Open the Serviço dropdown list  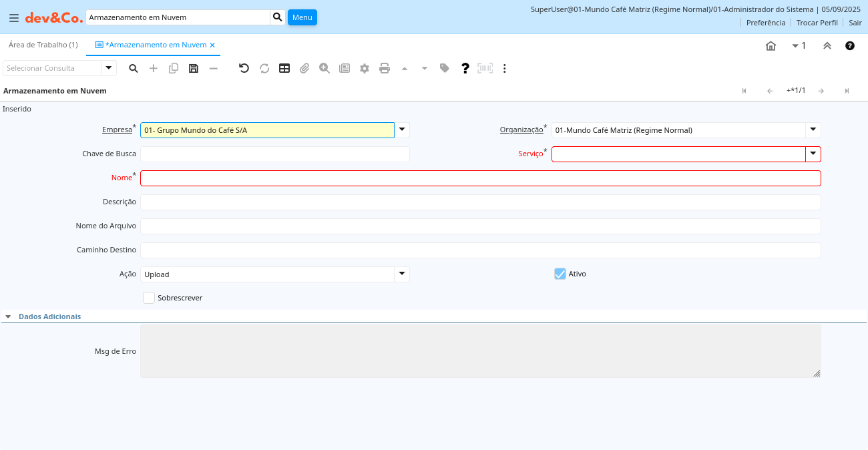(813, 154)
